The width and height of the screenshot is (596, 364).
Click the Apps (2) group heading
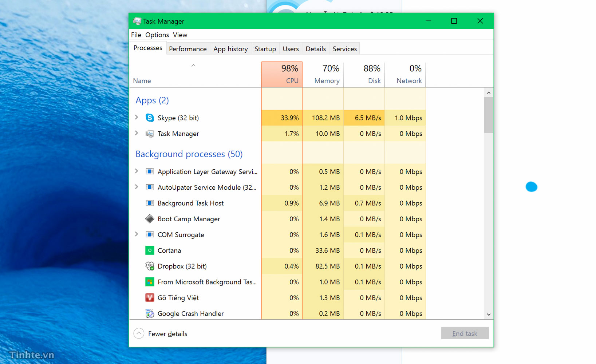152,100
